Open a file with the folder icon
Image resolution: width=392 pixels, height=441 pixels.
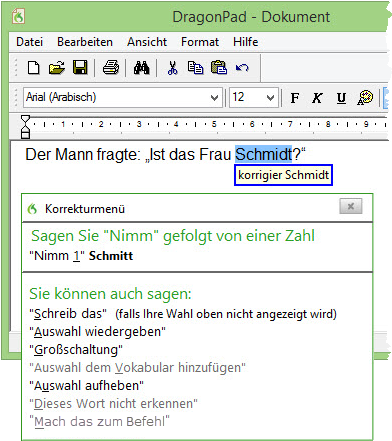click(x=57, y=68)
